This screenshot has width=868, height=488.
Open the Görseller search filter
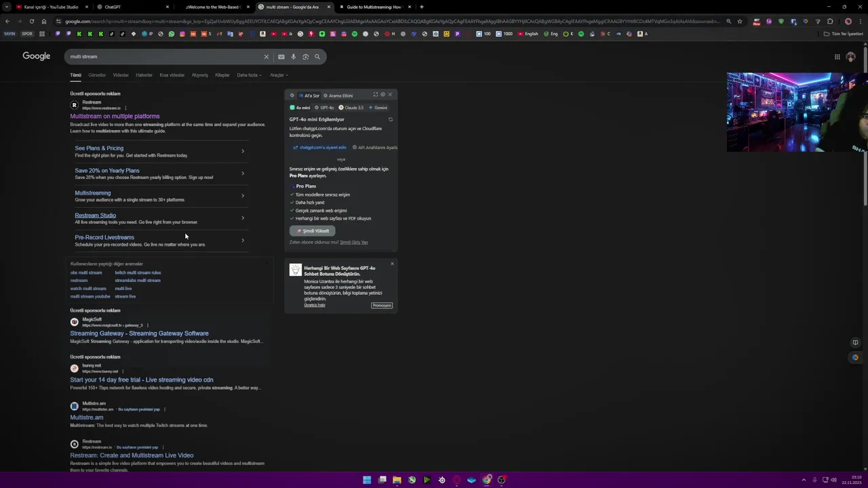97,75
